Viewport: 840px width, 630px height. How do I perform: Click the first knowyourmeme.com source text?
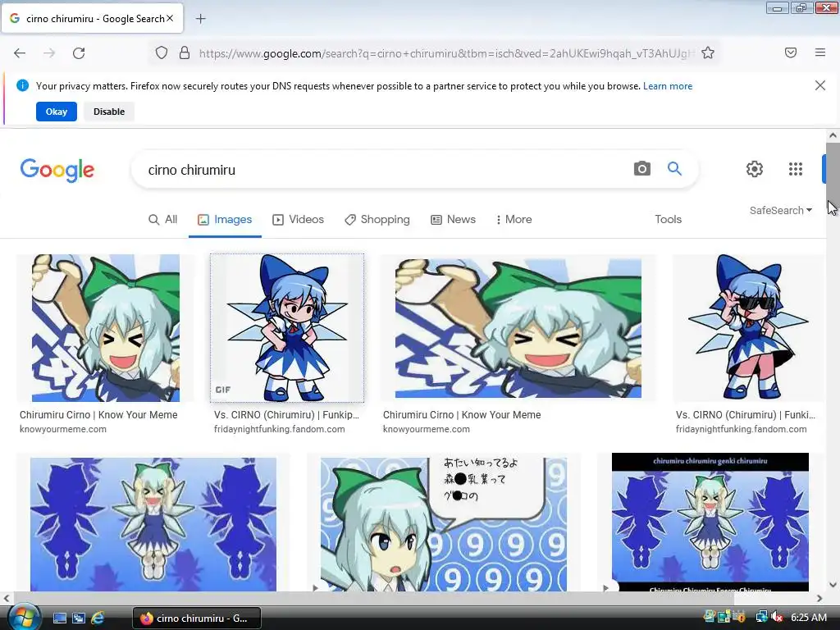click(x=63, y=429)
